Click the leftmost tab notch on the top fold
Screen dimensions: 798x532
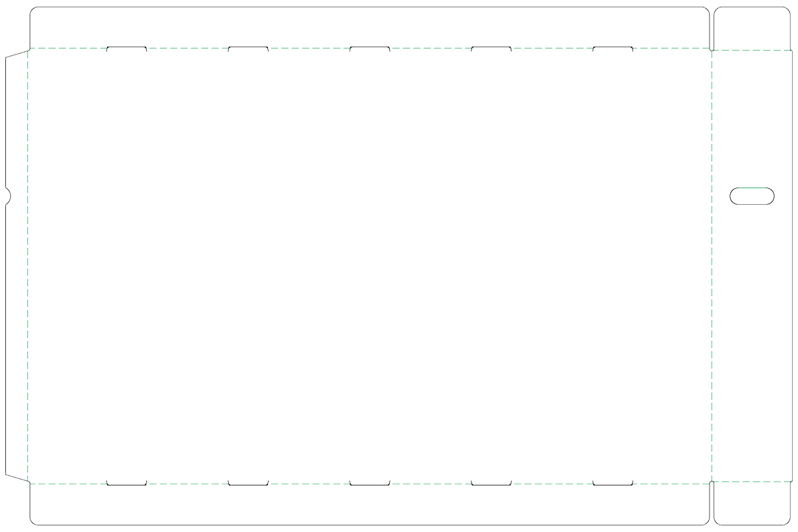pyautogui.click(x=126, y=49)
